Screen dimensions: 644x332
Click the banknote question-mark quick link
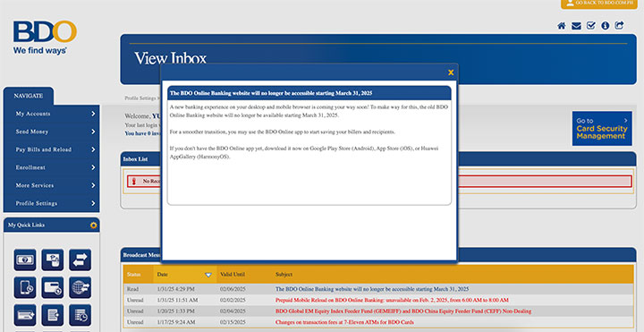(25, 260)
